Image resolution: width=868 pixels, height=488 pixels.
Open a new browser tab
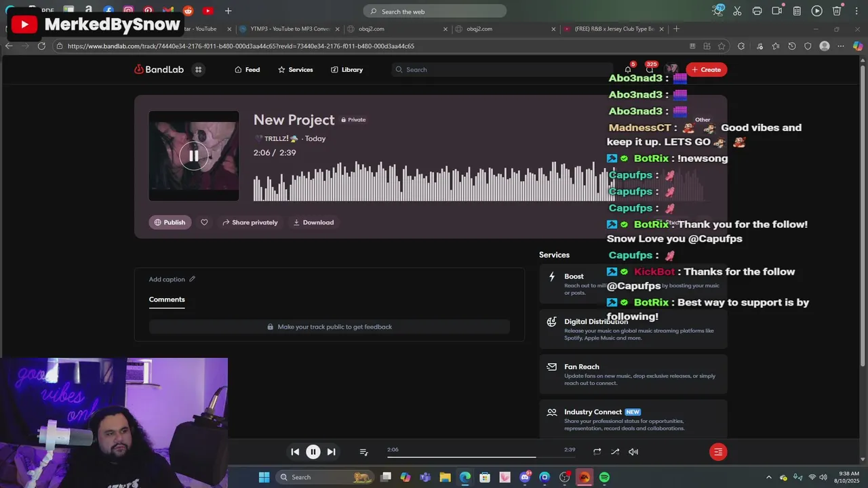click(x=676, y=29)
